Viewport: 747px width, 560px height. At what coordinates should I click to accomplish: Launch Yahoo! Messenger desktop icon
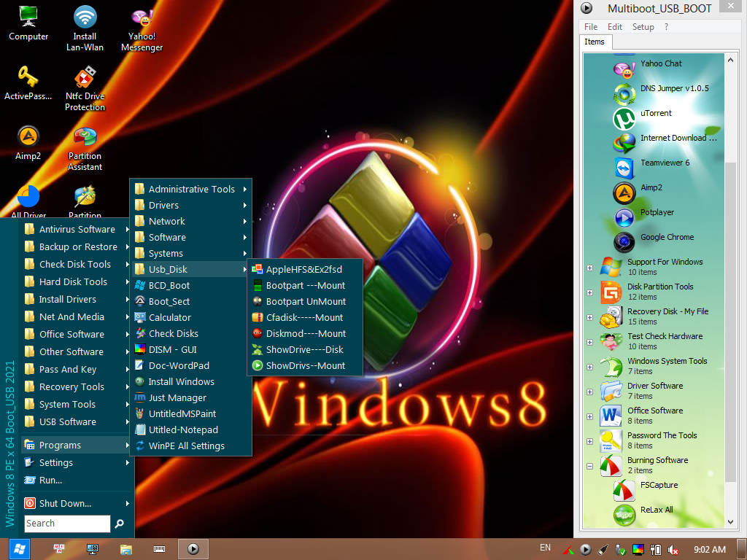(142, 28)
